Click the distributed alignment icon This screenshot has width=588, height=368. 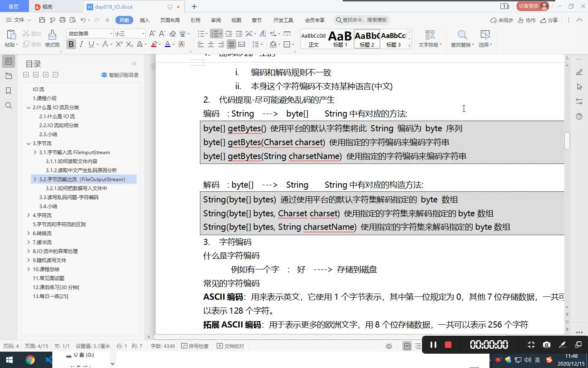point(242,44)
